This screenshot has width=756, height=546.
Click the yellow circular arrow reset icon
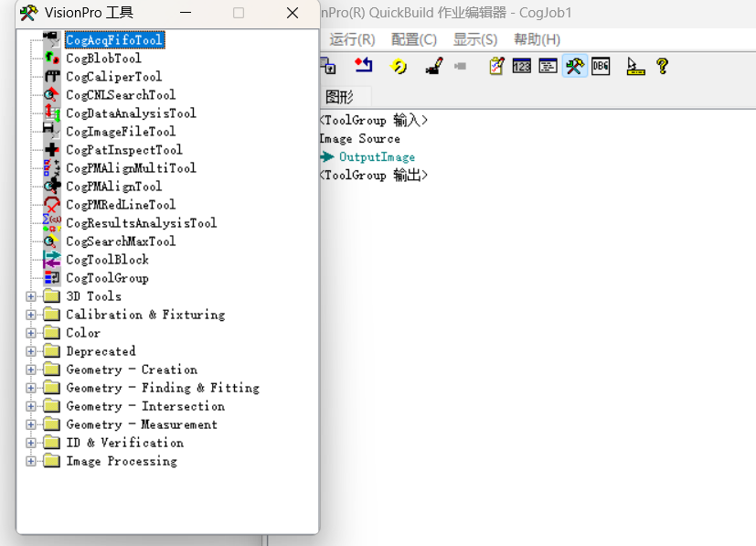(x=399, y=66)
